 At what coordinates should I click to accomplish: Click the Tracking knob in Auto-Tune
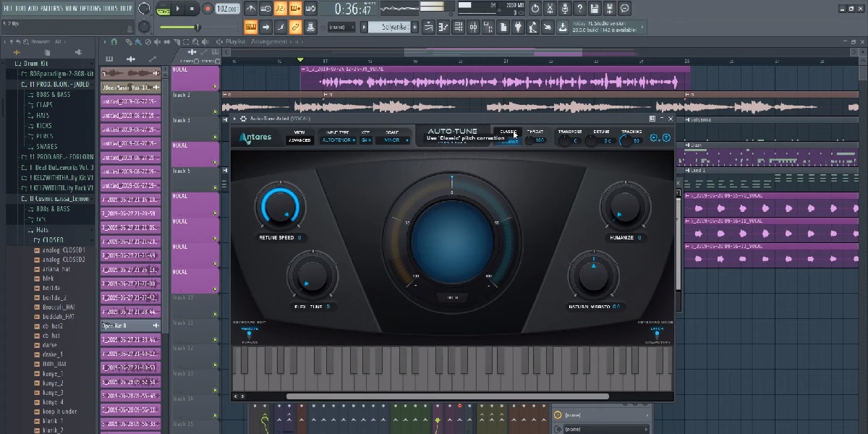point(626,140)
